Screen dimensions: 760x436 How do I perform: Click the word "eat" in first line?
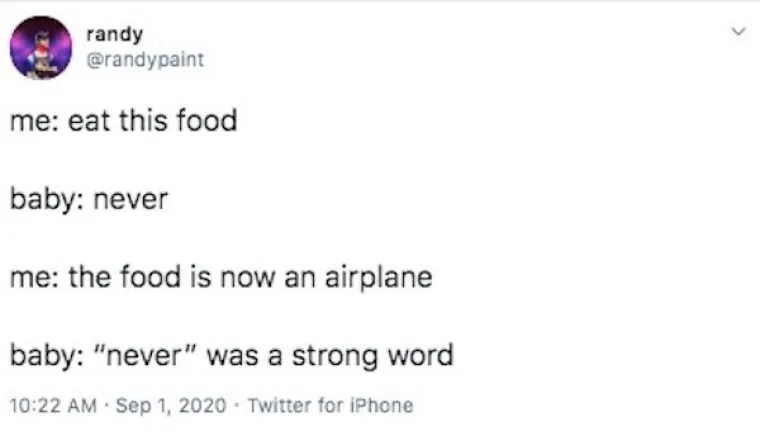(85, 122)
